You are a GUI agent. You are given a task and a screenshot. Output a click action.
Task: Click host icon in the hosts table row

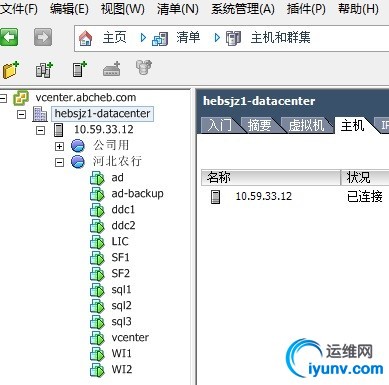tap(216, 196)
